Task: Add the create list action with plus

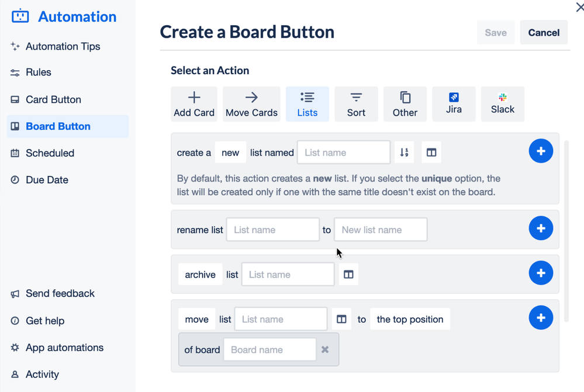Action: 541,151
